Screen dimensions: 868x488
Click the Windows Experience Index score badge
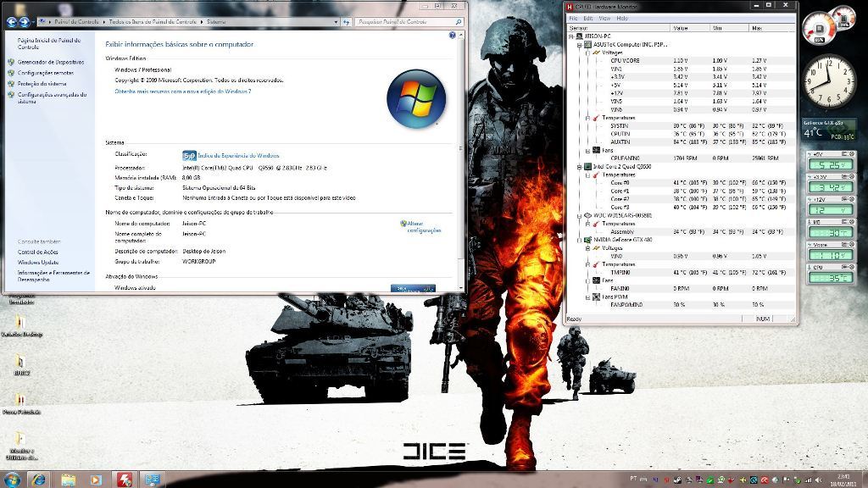(189, 156)
